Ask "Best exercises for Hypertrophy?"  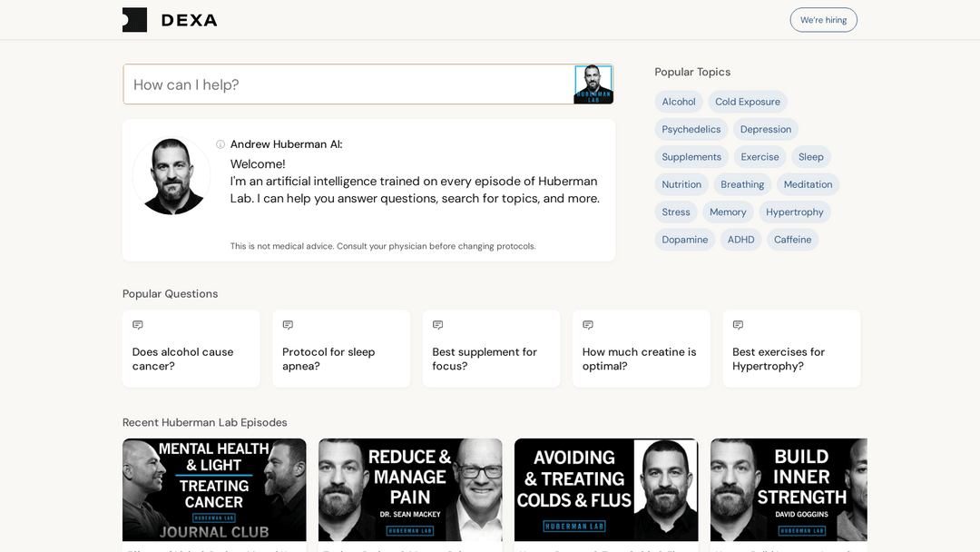(x=791, y=349)
